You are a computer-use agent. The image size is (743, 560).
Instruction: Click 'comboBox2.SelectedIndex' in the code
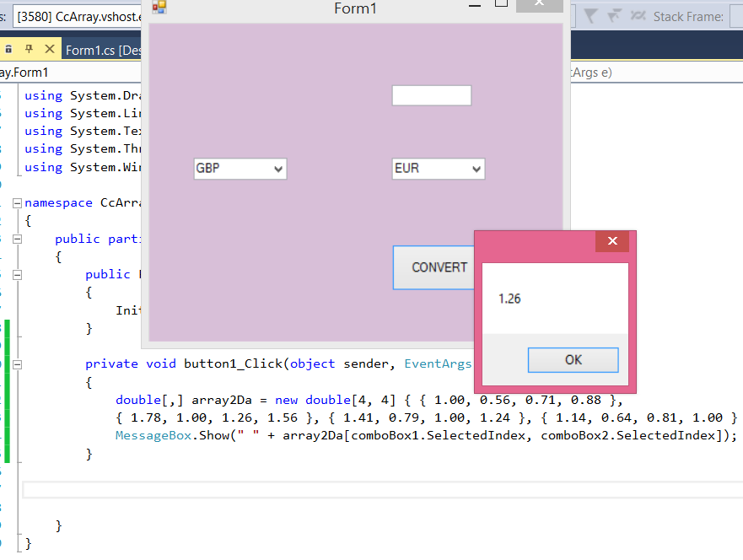click(628, 435)
